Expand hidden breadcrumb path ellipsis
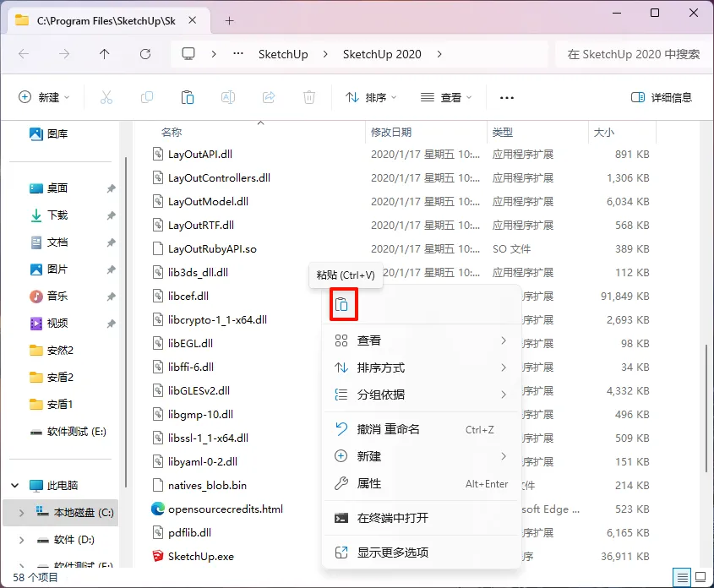 point(237,54)
